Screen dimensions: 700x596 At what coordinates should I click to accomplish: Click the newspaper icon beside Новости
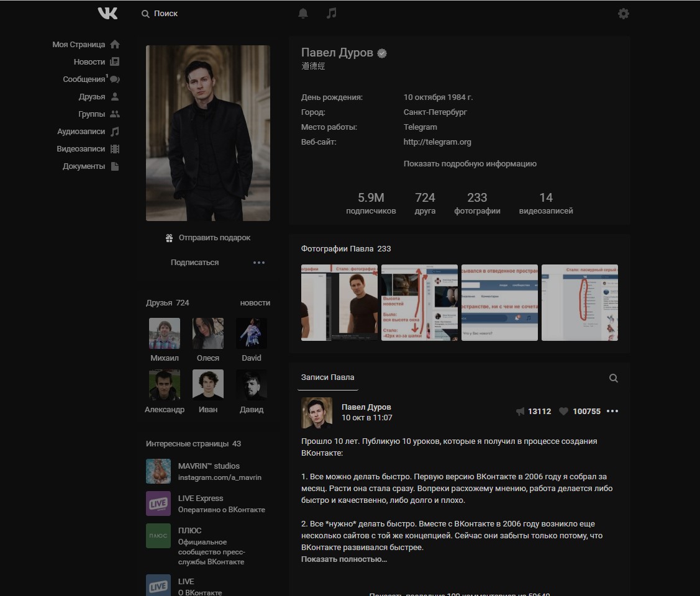tap(115, 61)
